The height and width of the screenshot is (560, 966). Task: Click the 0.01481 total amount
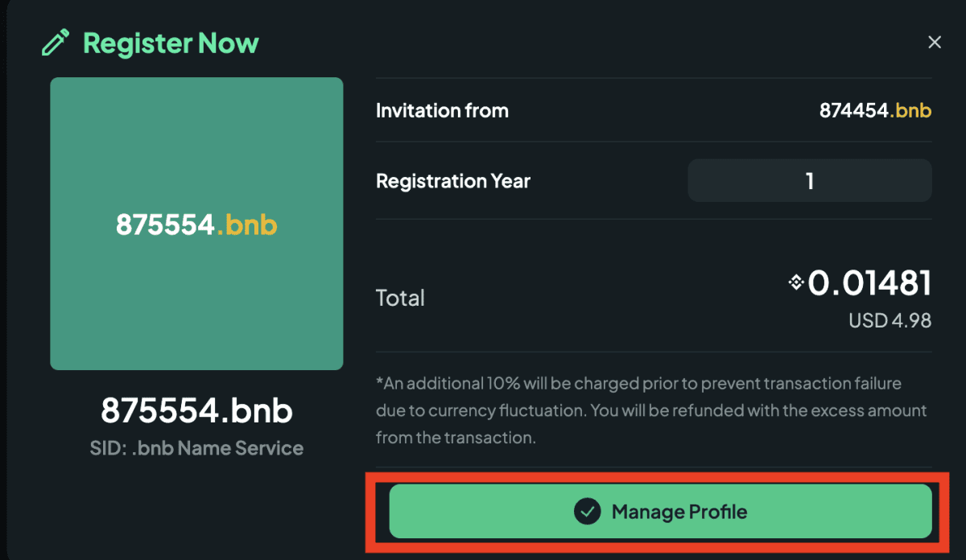tap(869, 283)
